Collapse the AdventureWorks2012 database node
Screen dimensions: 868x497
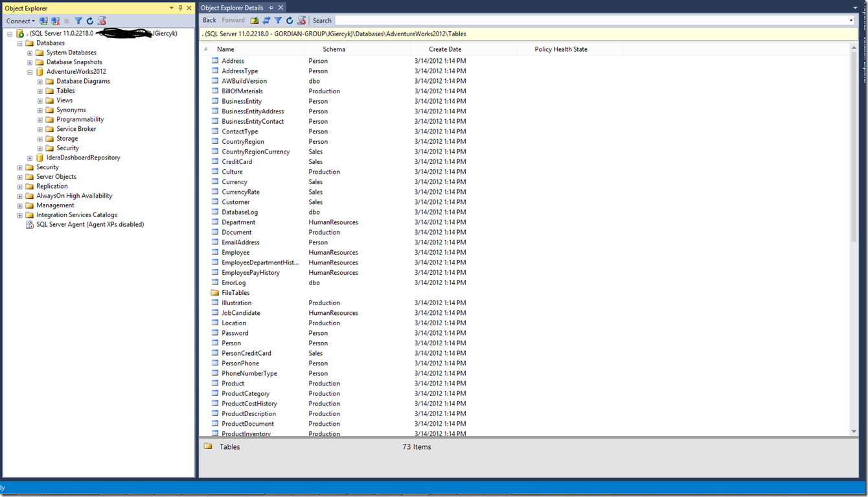30,72
